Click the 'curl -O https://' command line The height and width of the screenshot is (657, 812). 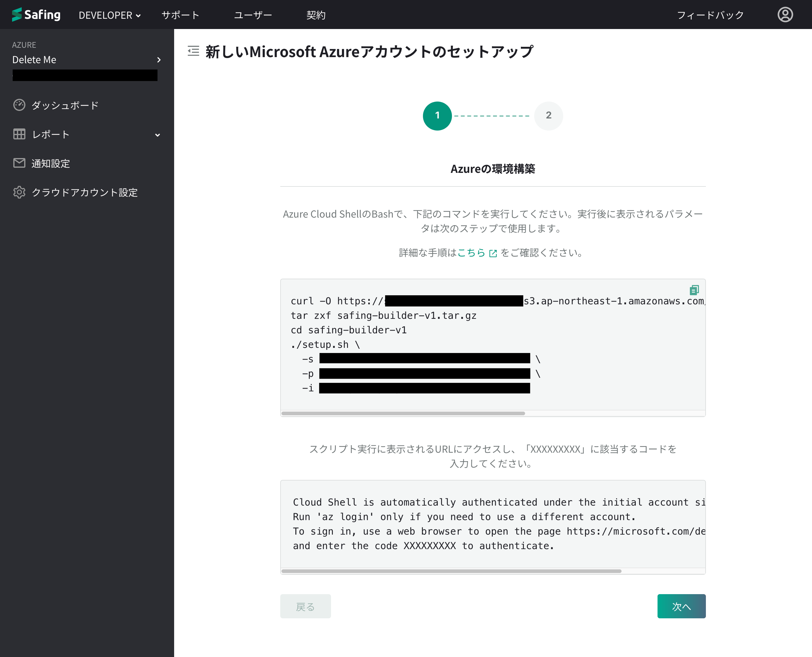point(497,301)
